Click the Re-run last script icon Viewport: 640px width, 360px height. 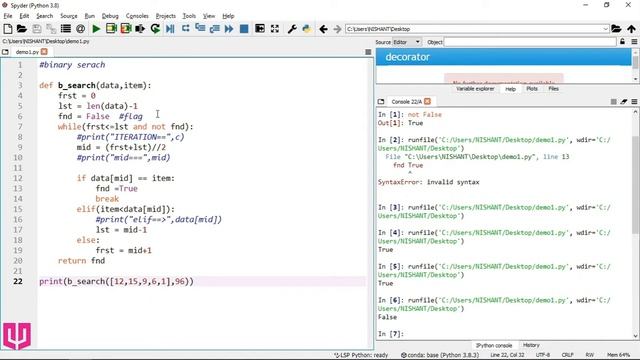point(155,29)
